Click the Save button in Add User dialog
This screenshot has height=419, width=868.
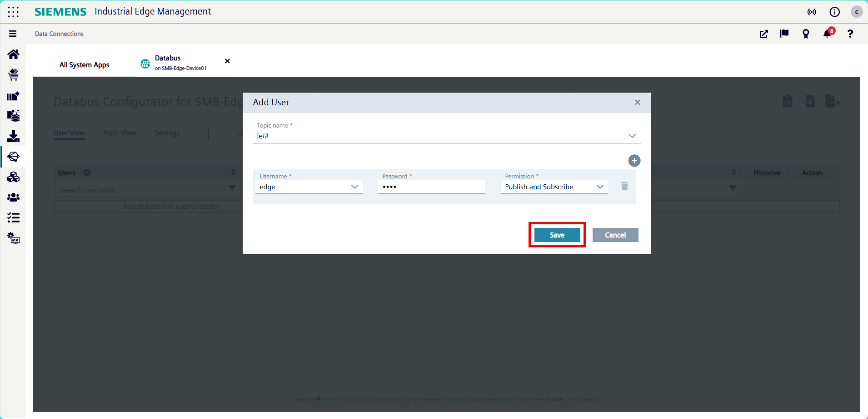coord(557,235)
